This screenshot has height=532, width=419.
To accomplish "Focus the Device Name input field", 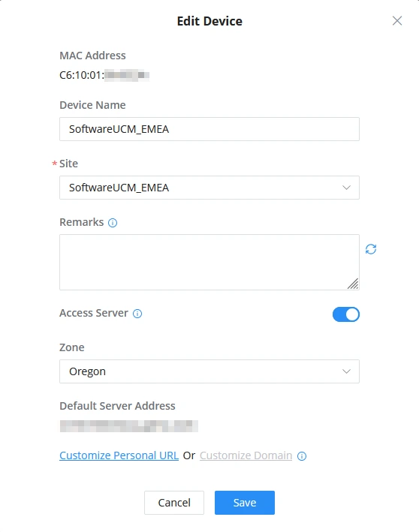I will (x=209, y=129).
